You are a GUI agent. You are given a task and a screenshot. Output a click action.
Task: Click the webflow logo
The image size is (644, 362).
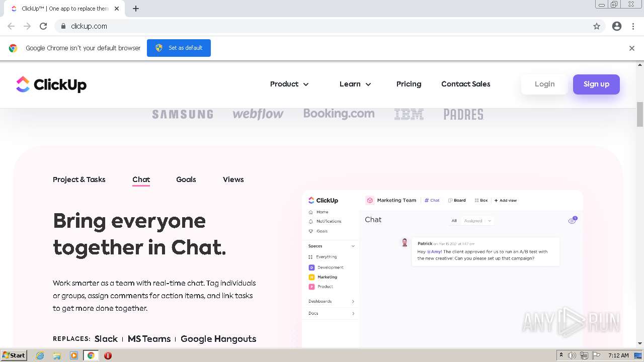(258, 114)
